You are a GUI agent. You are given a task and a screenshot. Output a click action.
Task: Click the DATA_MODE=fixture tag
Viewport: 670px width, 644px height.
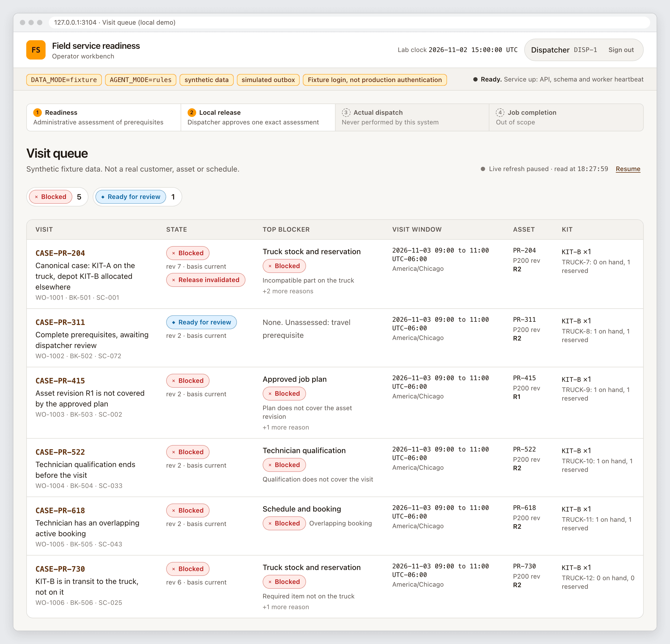[64, 80]
